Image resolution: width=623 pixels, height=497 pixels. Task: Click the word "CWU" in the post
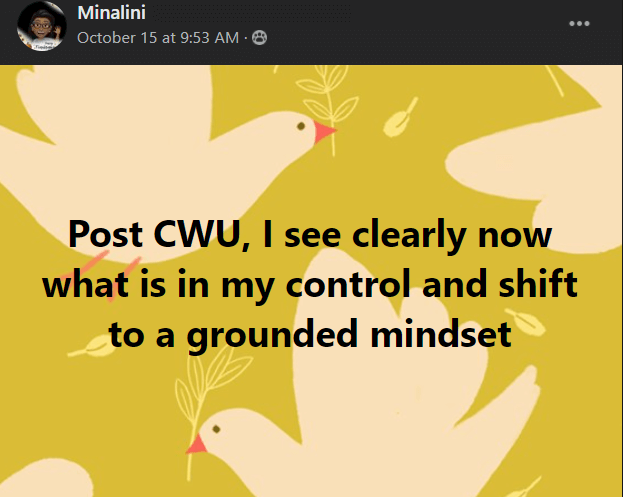pyautogui.click(x=197, y=234)
